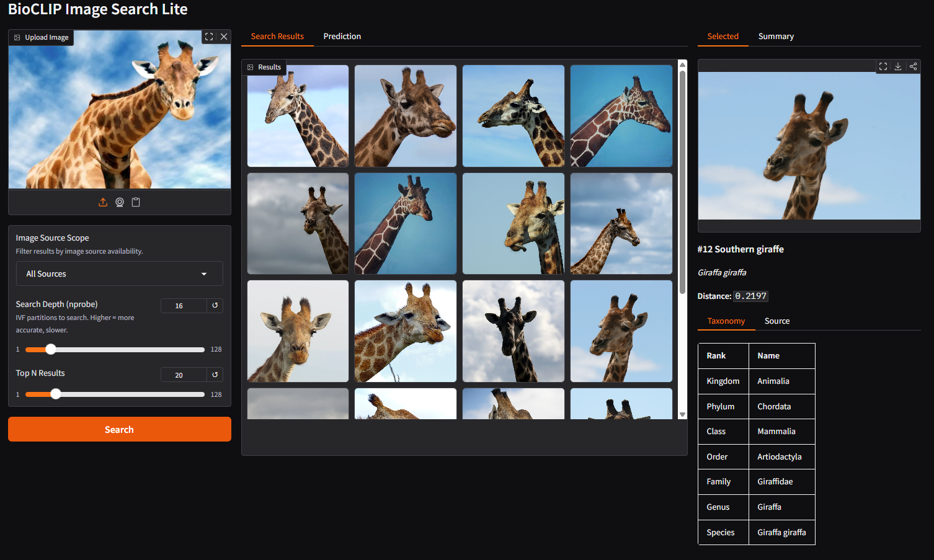The width and height of the screenshot is (934, 560).
Task: Switch to the Prediction tab
Action: tap(342, 36)
